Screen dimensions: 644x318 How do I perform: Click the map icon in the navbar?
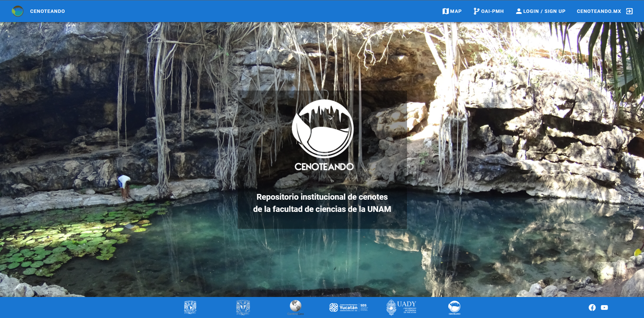point(446,11)
